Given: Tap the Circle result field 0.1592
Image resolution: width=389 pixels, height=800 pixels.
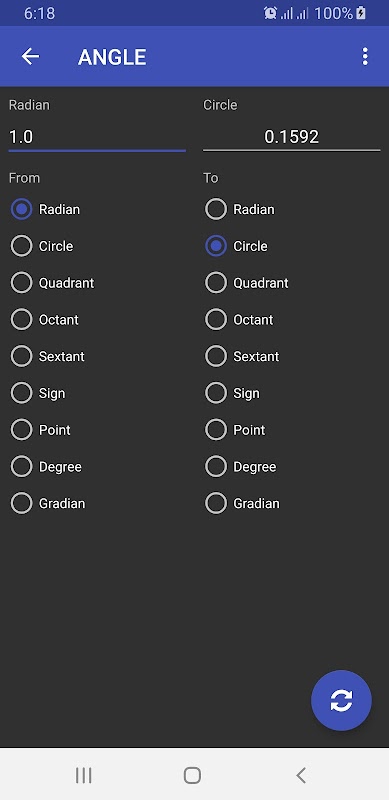Looking at the screenshot, I should [x=291, y=137].
